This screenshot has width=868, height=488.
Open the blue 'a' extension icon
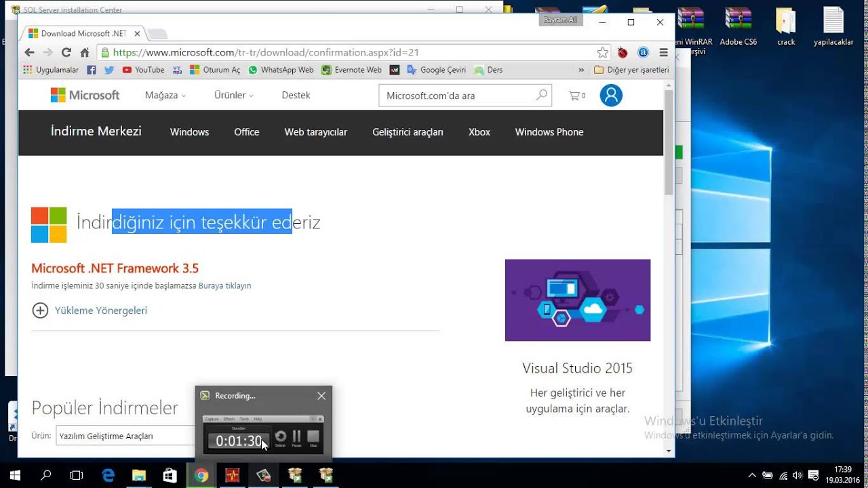coord(643,52)
